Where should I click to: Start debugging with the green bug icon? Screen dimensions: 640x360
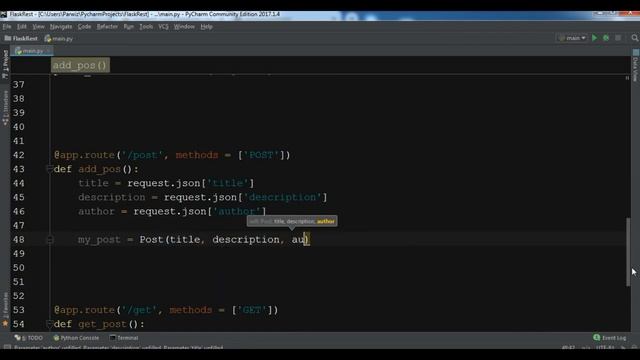(606, 38)
